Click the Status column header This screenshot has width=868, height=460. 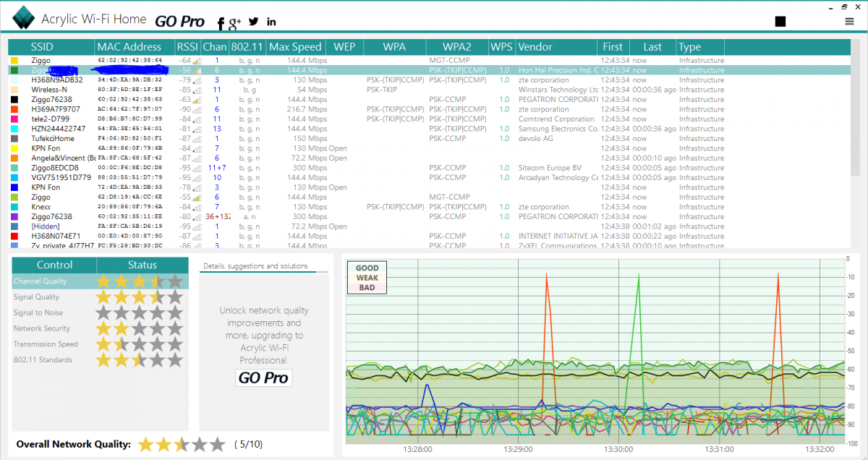[142, 265]
